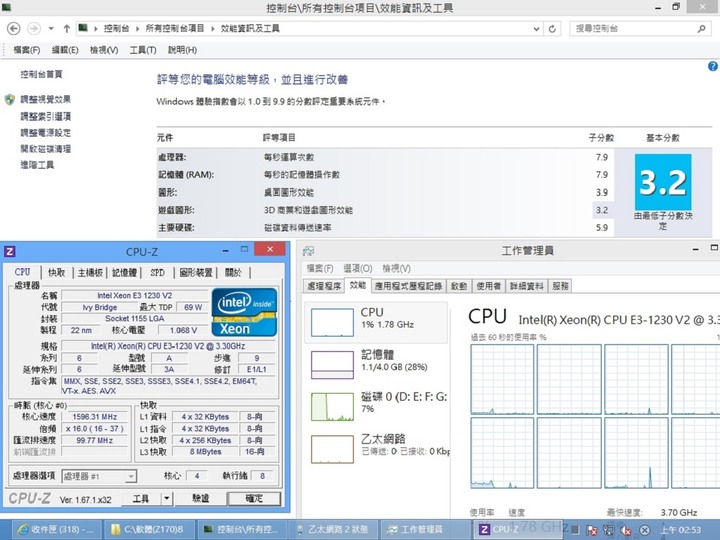The image size is (720, 540).
Task: Open the 調整電源設定 link
Action: (45, 133)
